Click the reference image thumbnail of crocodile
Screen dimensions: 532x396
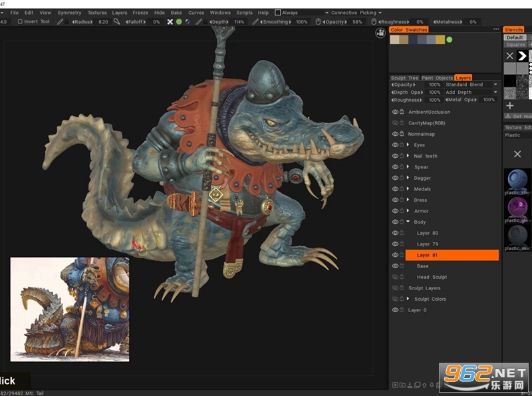70,309
